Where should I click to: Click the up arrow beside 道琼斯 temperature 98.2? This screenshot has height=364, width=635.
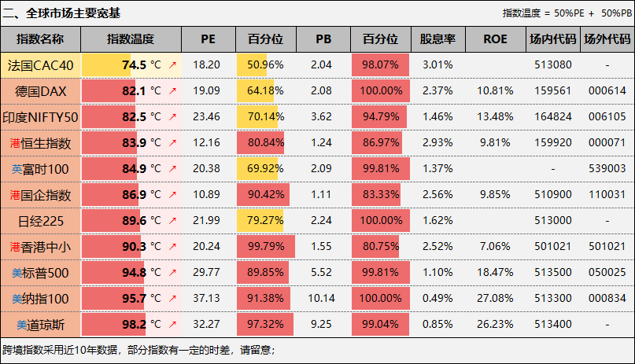pos(172,325)
